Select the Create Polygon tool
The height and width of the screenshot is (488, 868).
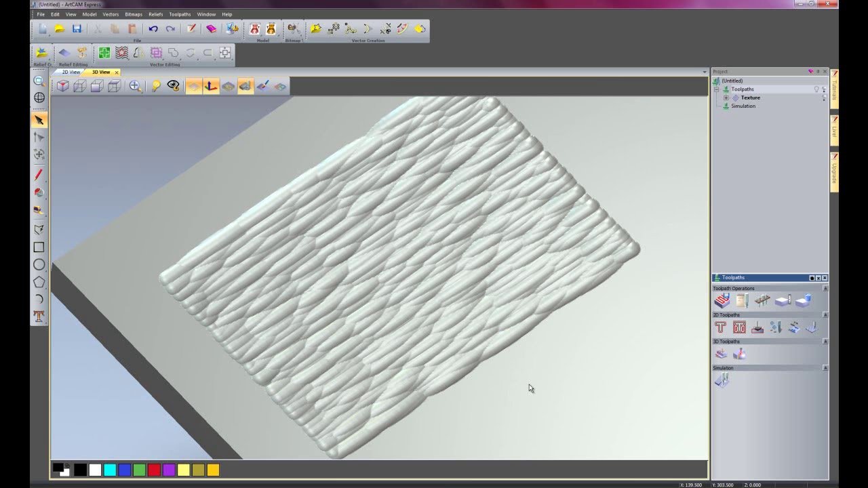39,282
